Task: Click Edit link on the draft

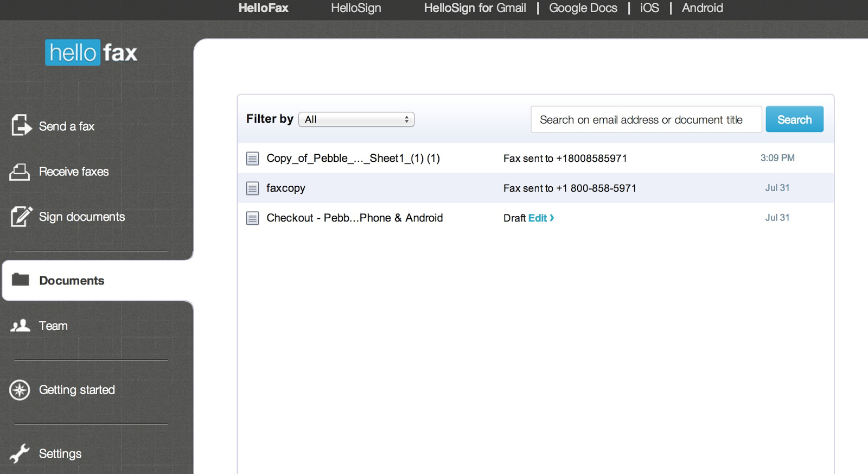Action: point(541,218)
